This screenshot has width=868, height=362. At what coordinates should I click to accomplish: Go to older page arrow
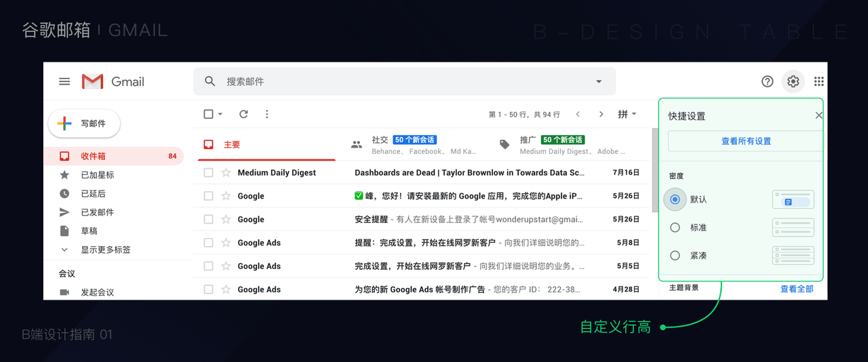pyautogui.click(x=601, y=114)
